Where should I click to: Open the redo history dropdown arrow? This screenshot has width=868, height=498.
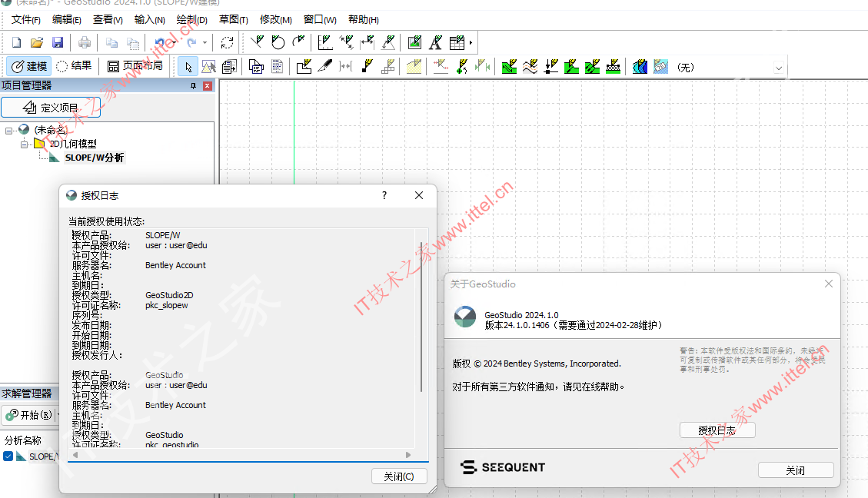point(205,42)
